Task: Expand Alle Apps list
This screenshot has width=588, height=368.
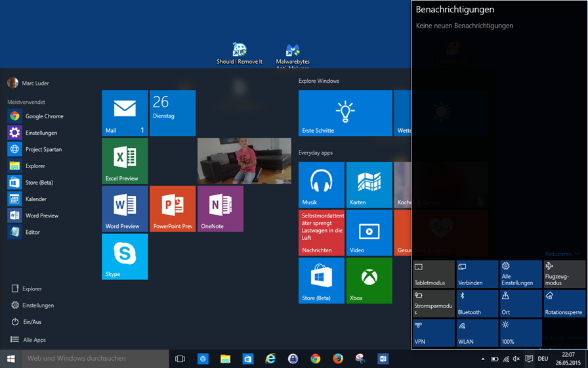Action: [x=34, y=340]
